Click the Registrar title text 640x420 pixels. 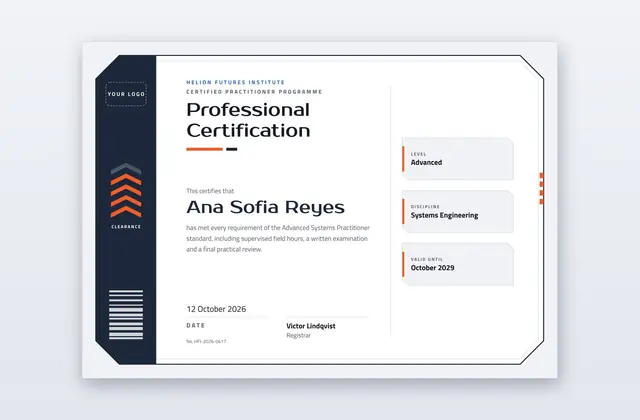298,336
